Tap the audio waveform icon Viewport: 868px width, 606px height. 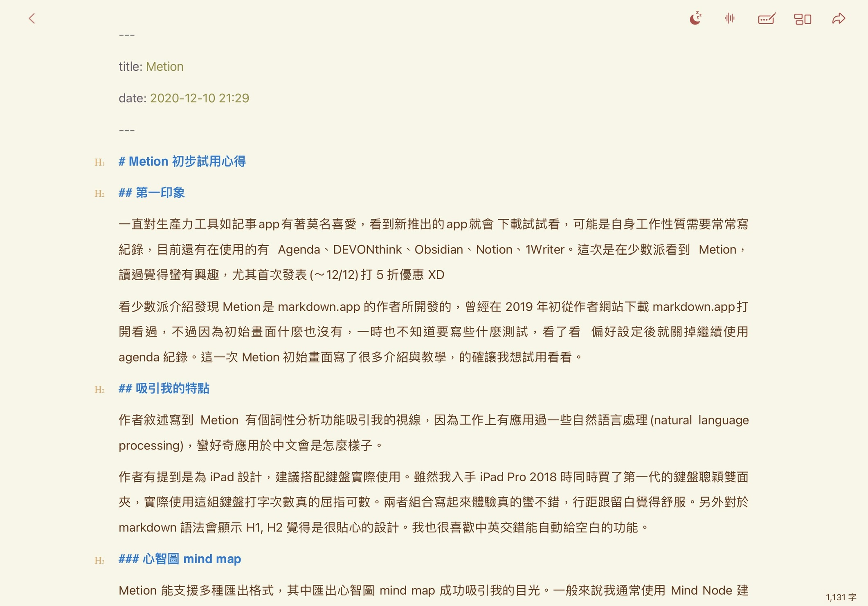pyautogui.click(x=730, y=18)
